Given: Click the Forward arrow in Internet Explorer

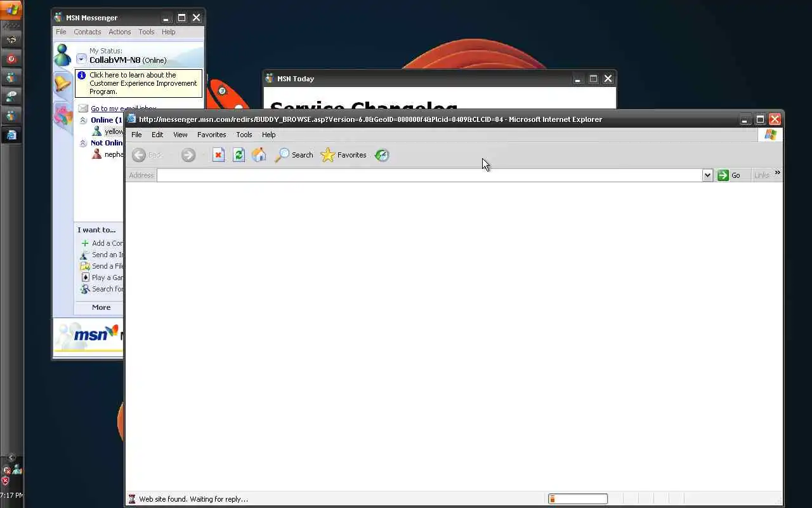Looking at the screenshot, I should 188,155.
